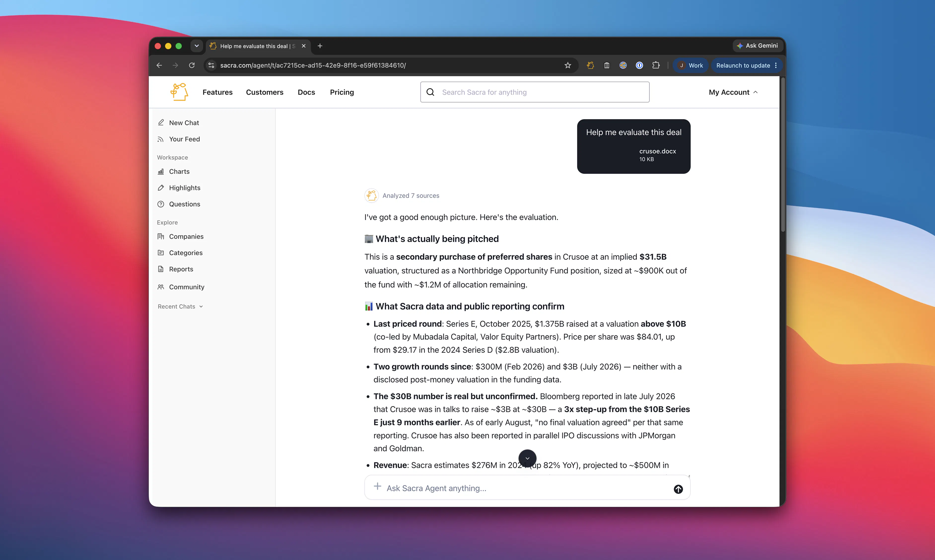Click the 'Last priced round' bullet label
The height and width of the screenshot is (560, 935).
click(x=407, y=324)
